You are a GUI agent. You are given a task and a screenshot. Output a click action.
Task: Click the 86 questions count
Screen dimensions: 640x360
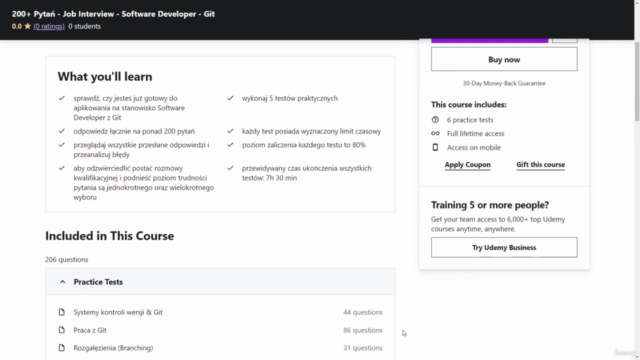(x=363, y=330)
